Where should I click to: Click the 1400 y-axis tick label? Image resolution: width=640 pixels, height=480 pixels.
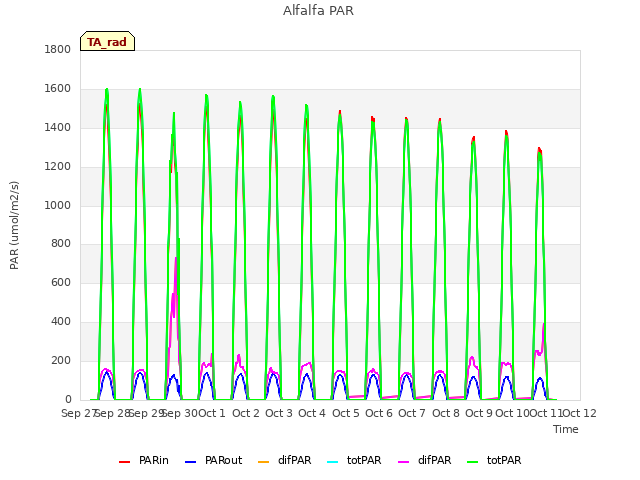(x=58, y=128)
